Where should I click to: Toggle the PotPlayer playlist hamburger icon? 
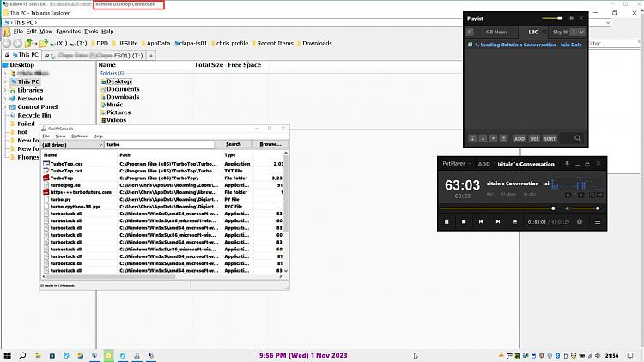[x=598, y=221]
